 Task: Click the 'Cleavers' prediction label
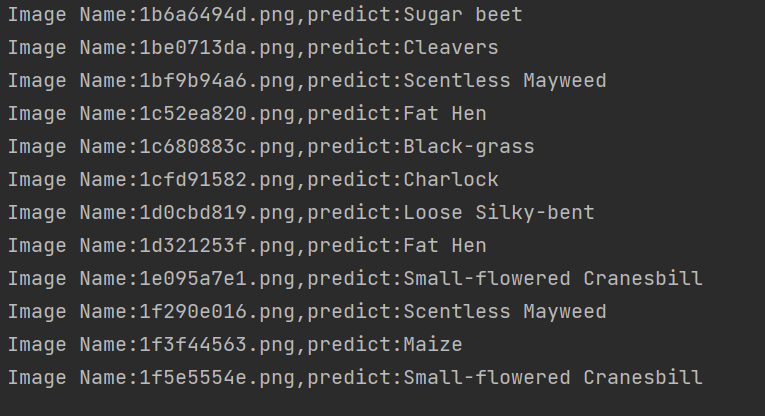pos(451,48)
